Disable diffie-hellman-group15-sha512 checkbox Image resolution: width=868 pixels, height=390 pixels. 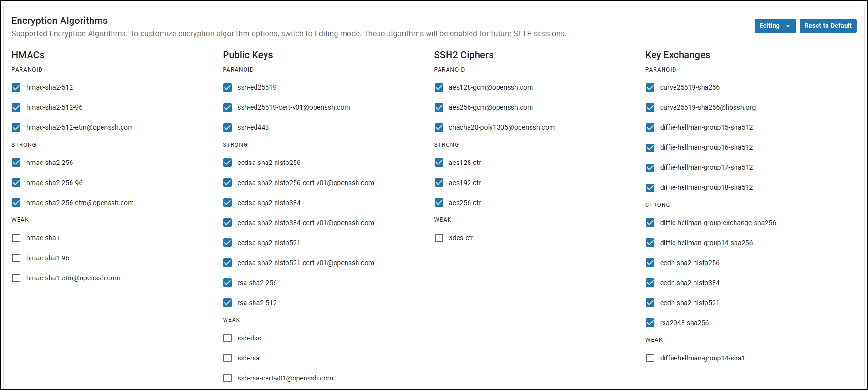point(650,128)
